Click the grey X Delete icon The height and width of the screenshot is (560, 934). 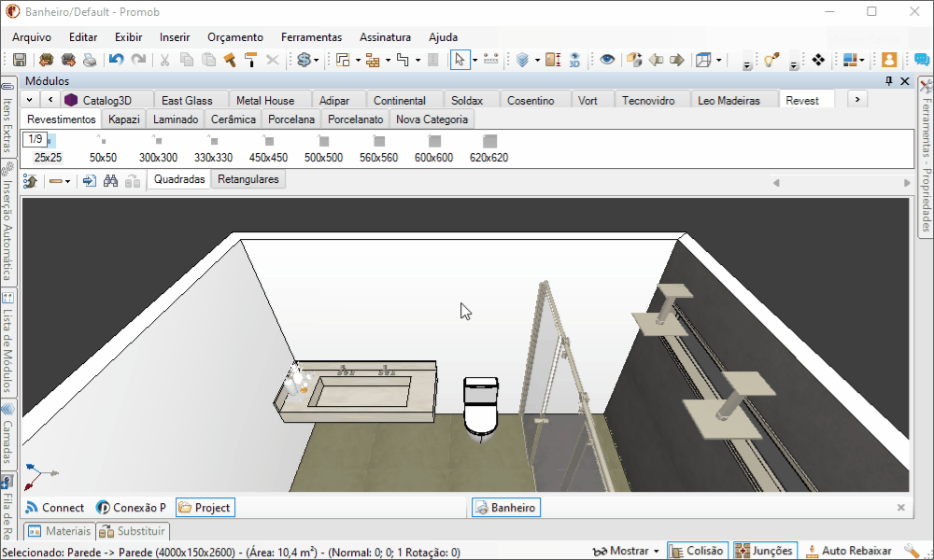(272, 60)
